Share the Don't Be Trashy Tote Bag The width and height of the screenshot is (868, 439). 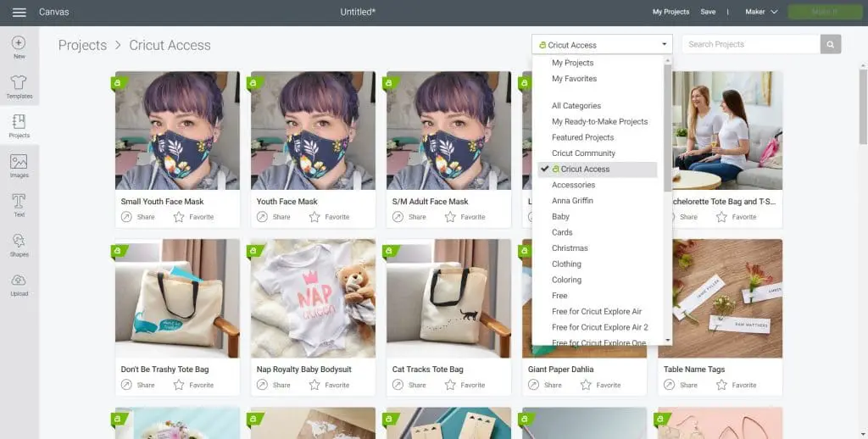(x=138, y=385)
